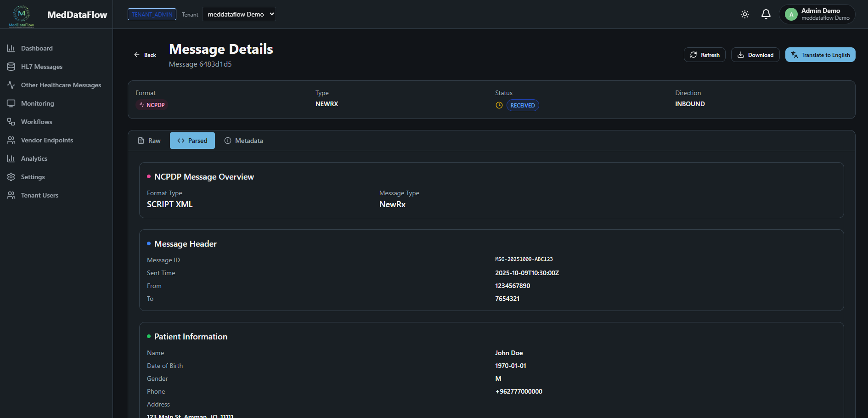Toggle light mode with the sun icon
This screenshot has width=868, height=418.
pyautogui.click(x=744, y=14)
